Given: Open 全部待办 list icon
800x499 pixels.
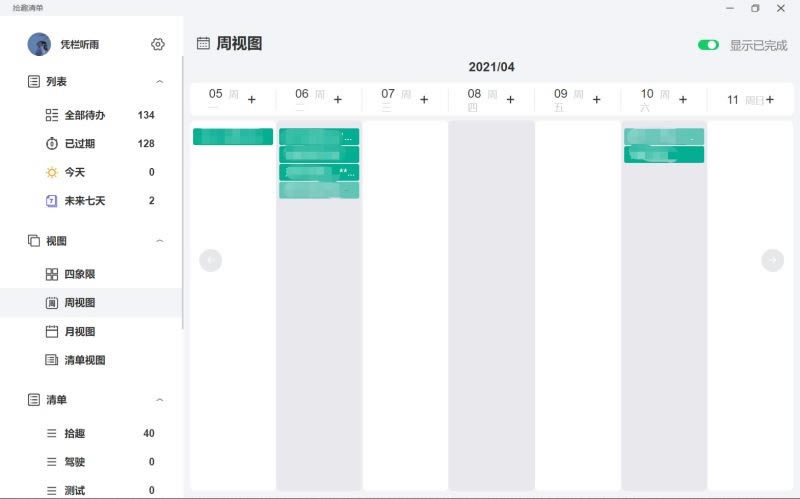Looking at the screenshot, I should click(x=52, y=115).
